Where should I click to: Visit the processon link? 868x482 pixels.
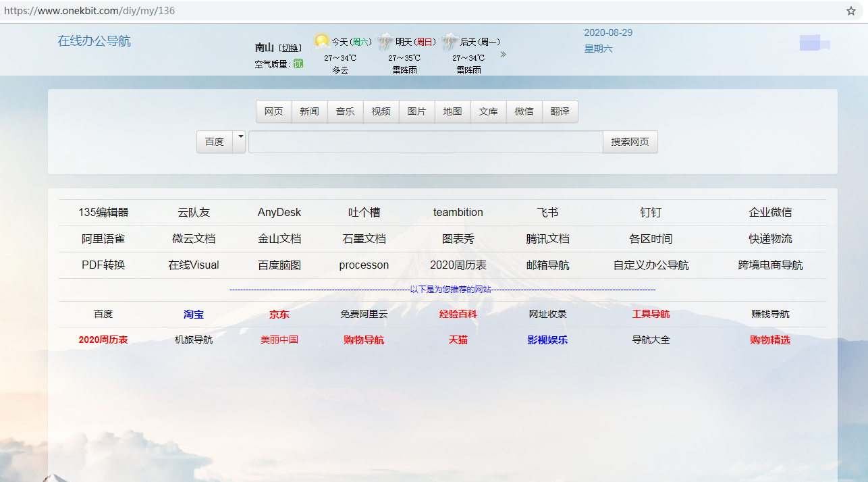(364, 265)
